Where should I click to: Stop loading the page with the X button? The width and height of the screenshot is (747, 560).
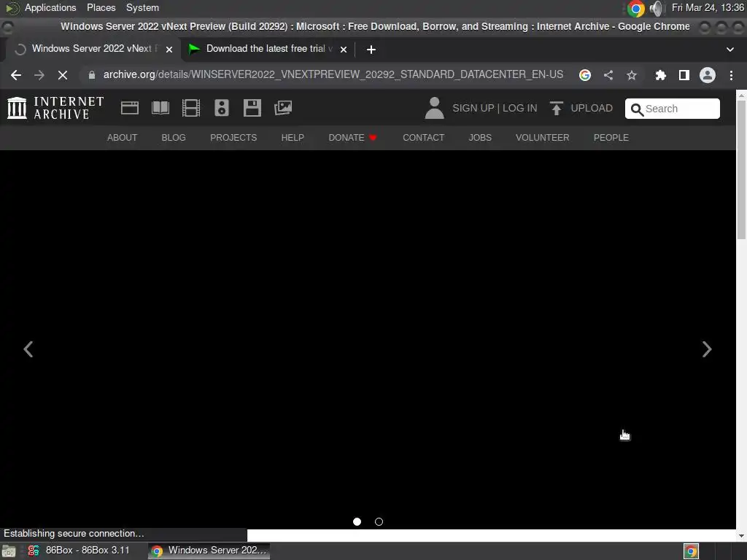63,75
